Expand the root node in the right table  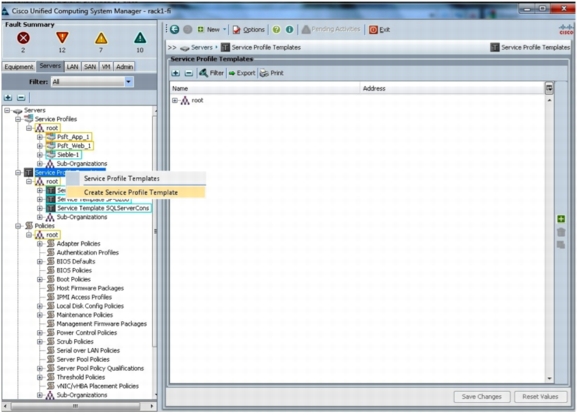[x=175, y=100]
